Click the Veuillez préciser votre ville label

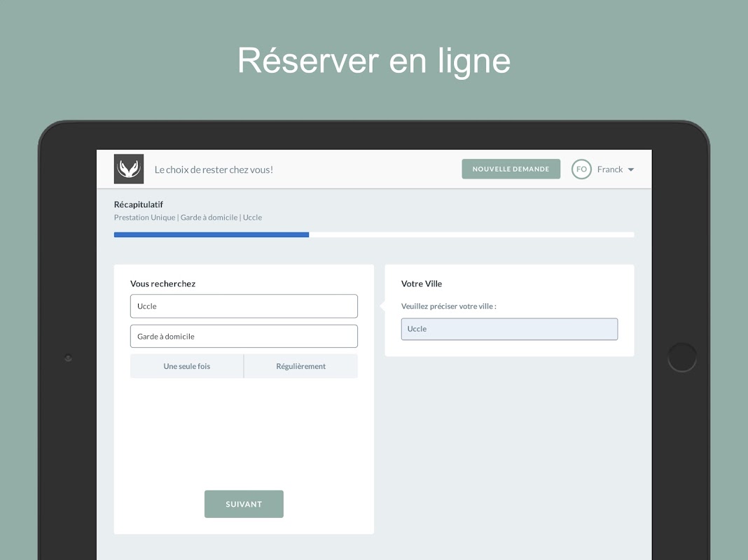tap(448, 306)
